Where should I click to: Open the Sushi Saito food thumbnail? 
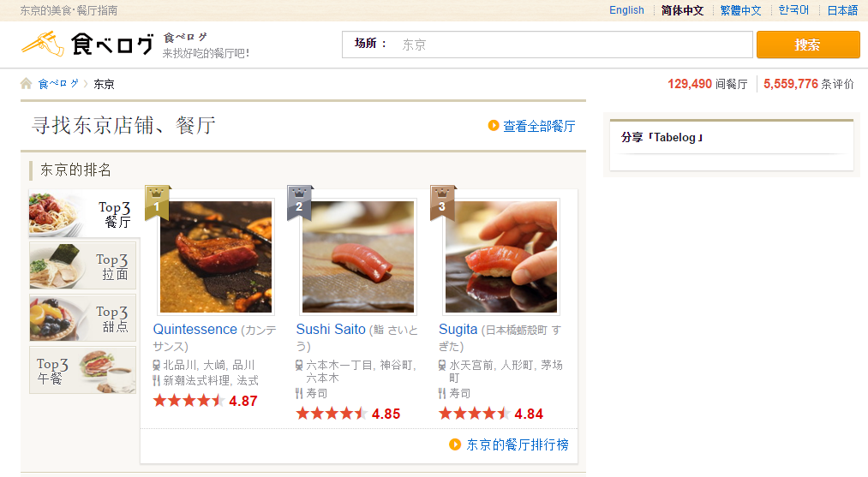(x=357, y=257)
